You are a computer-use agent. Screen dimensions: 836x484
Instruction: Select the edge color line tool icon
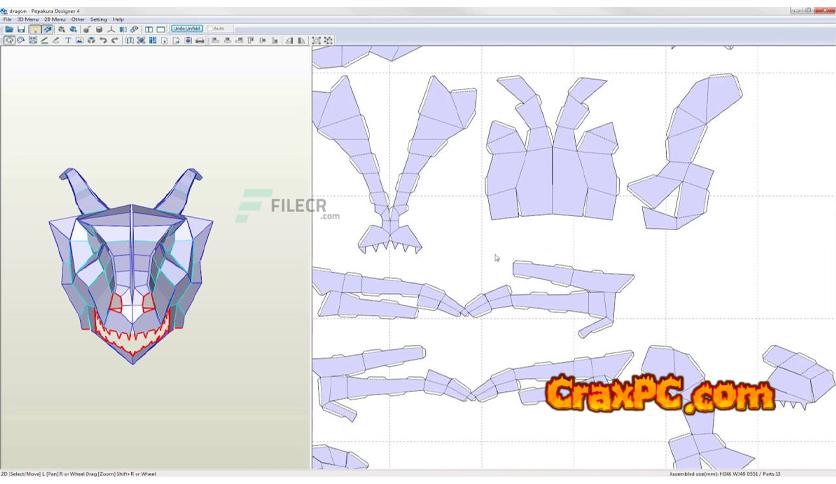[x=44, y=40]
